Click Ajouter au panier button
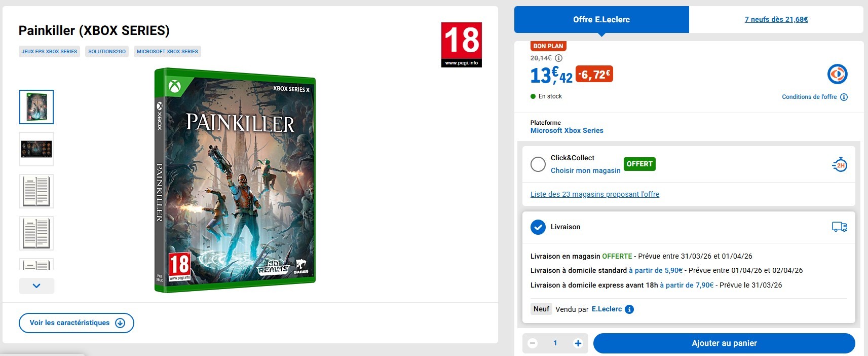The image size is (868, 356). (x=724, y=343)
